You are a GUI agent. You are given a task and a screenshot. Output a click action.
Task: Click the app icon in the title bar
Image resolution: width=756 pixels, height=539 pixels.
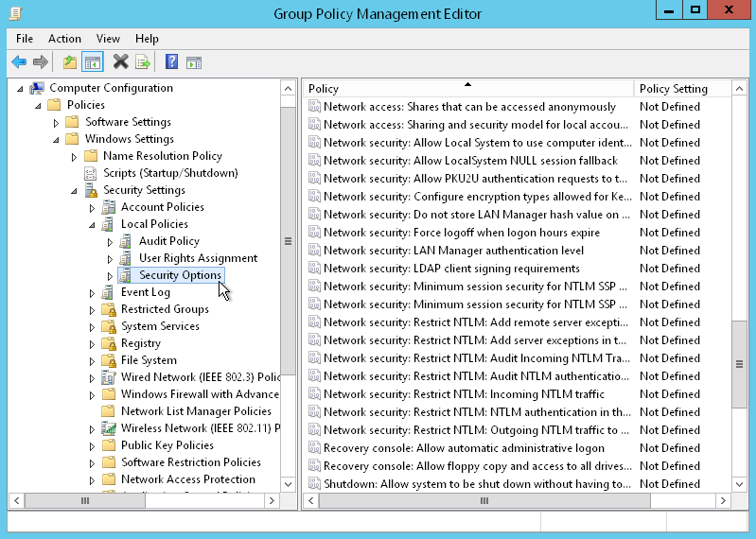click(x=16, y=13)
